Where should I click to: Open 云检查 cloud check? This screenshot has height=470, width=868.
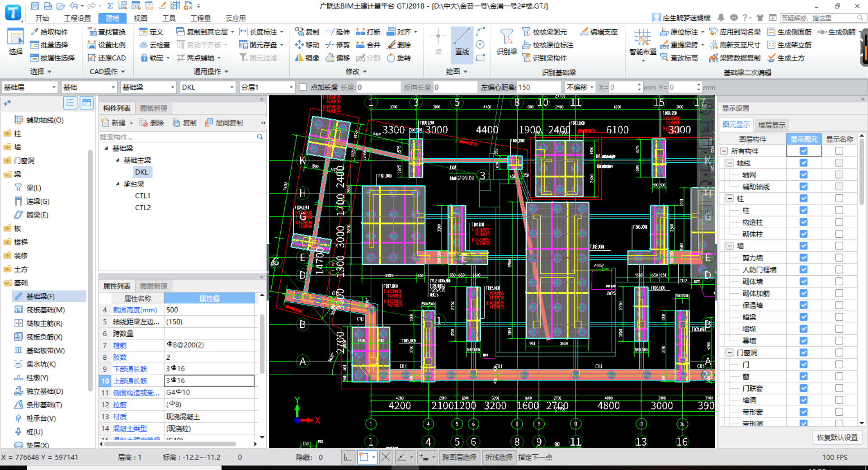click(155, 45)
